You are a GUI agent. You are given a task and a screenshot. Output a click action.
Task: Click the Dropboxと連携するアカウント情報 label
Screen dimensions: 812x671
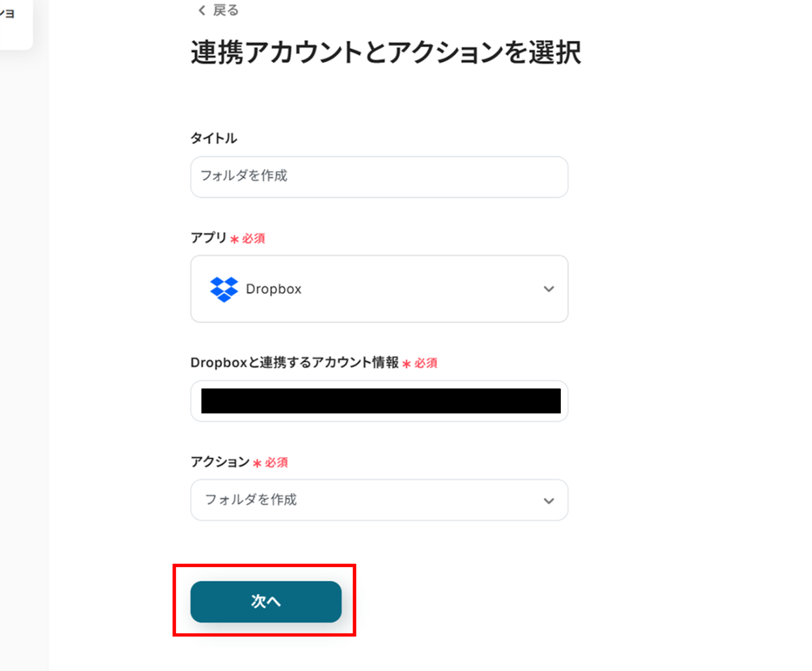(x=294, y=363)
